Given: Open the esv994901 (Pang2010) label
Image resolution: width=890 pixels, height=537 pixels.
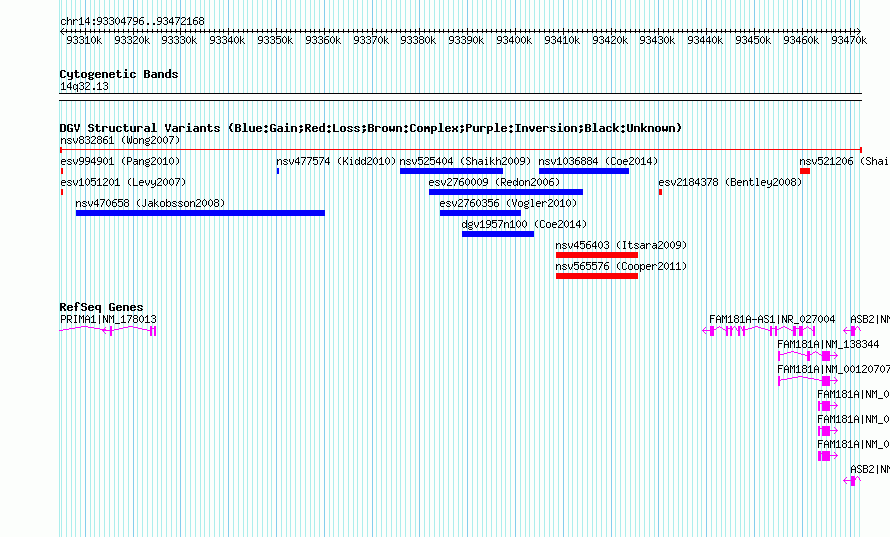Looking at the screenshot, I should 120,161.
